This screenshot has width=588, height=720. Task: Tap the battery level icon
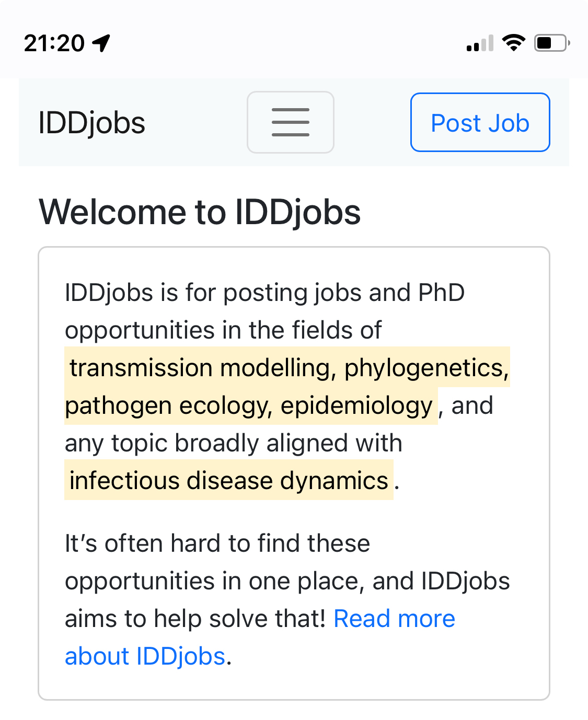click(x=551, y=43)
